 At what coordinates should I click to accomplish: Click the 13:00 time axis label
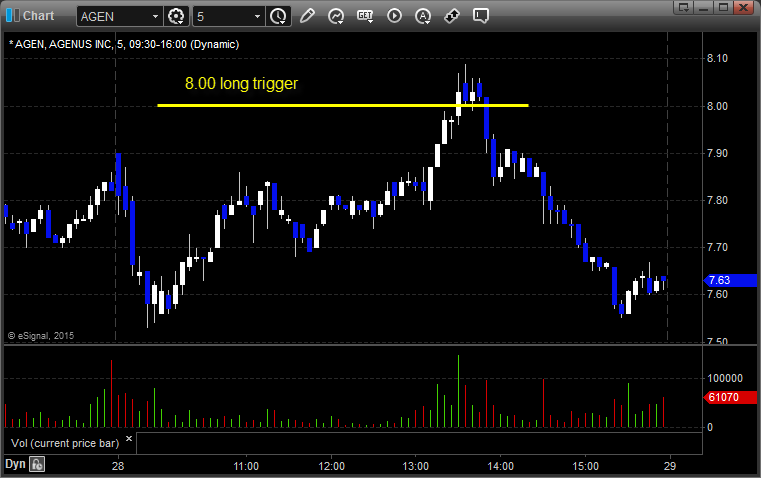tap(415, 466)
